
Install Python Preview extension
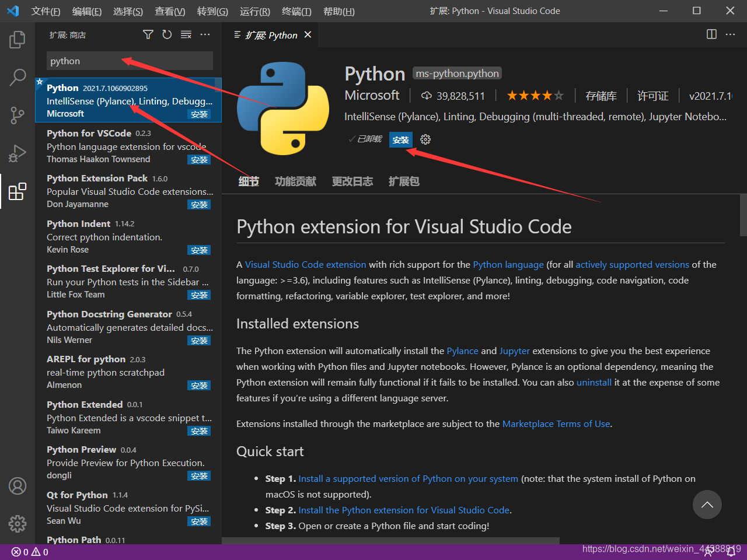point(199,476)
